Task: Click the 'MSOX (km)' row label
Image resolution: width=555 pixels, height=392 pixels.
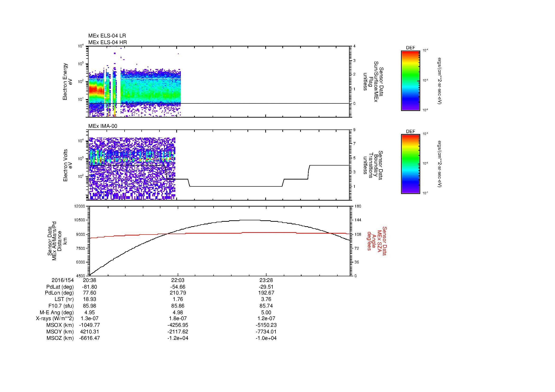Action: click(60, 325)
